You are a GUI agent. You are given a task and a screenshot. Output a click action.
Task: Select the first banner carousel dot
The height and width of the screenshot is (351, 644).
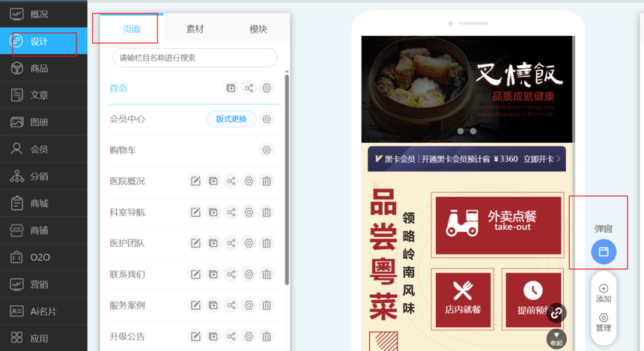461,131
